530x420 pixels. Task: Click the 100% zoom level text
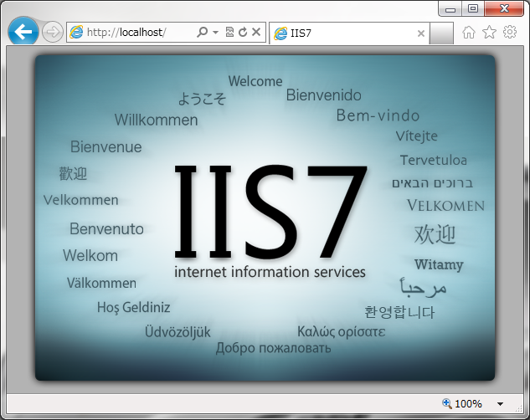[468, 403]
